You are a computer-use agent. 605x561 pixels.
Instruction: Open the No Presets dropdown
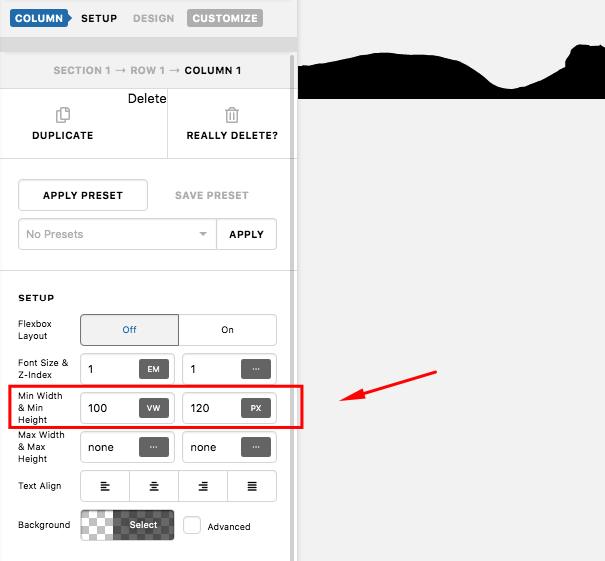point(117,234)
